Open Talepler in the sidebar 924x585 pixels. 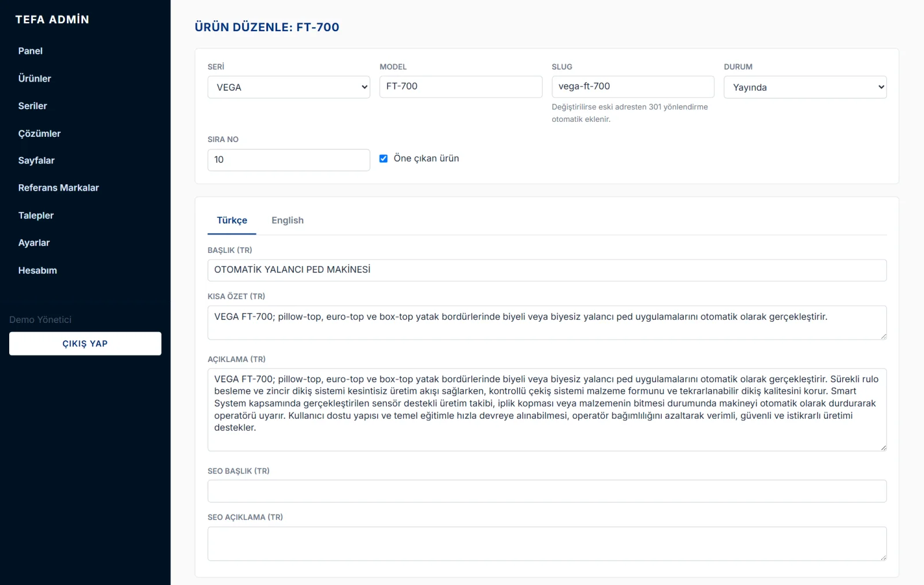tap(36, 215)
